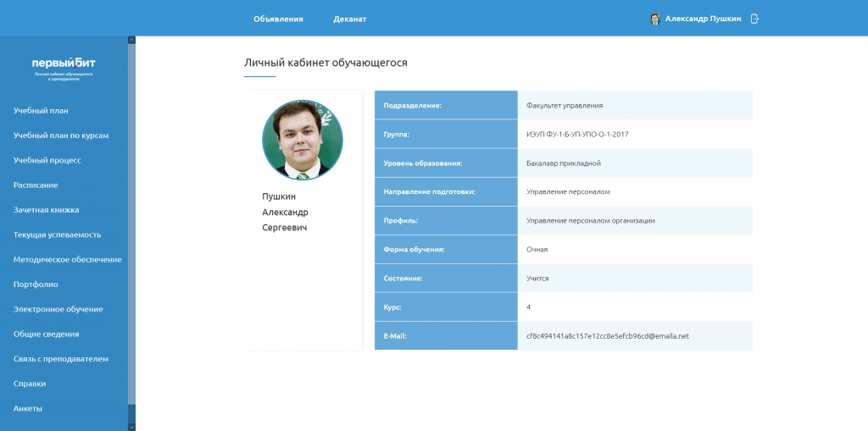This screenshot has height=431, width=868.
Task: Open Методическое обеспечение section
Action: coord(68,259)
